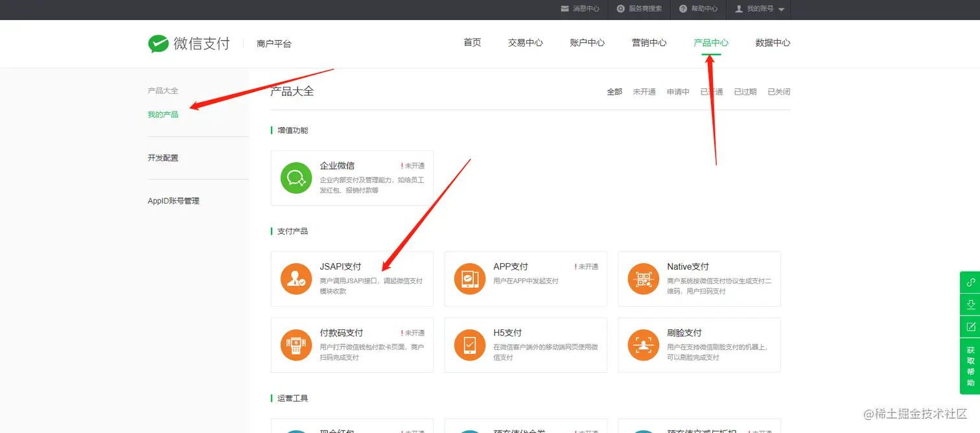Click 未开通 status on APP支付 card
The width and height of the screenshot is (980, 433).
click(587, 267)
